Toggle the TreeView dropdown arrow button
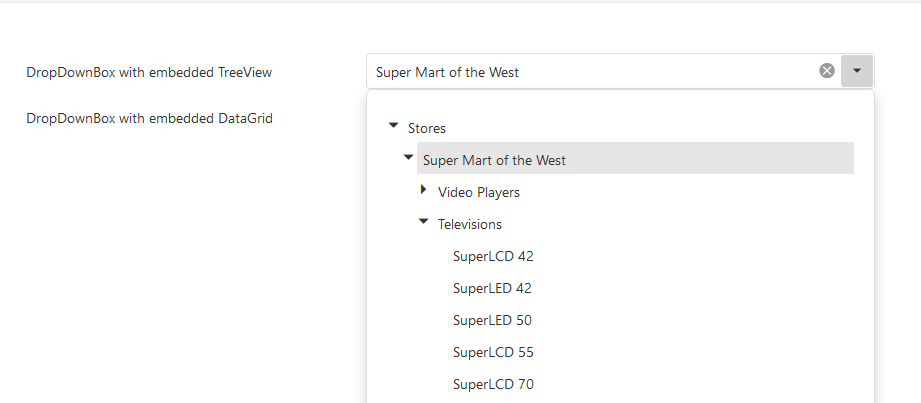This screenshot has width=921, height=403. (x=857, y=71)
